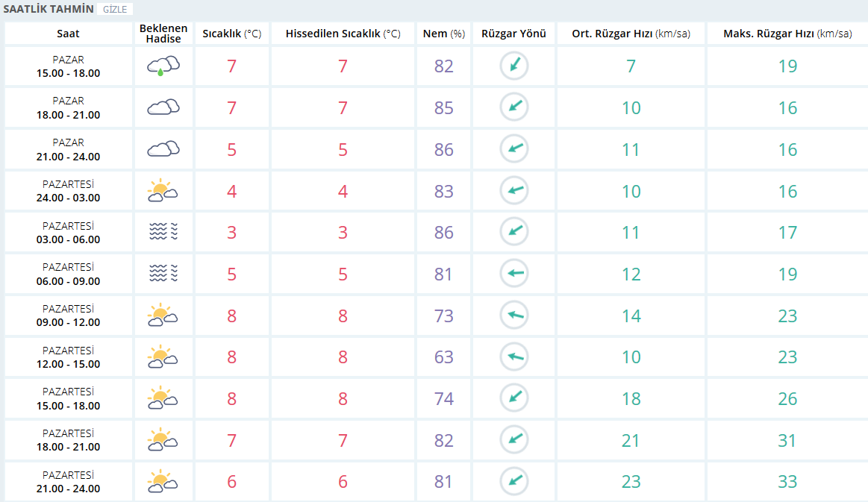Viewport: 868px width, 502px height.
Task: Click the SAATLİK TAHMİN section title
Action: pos(49,10)
